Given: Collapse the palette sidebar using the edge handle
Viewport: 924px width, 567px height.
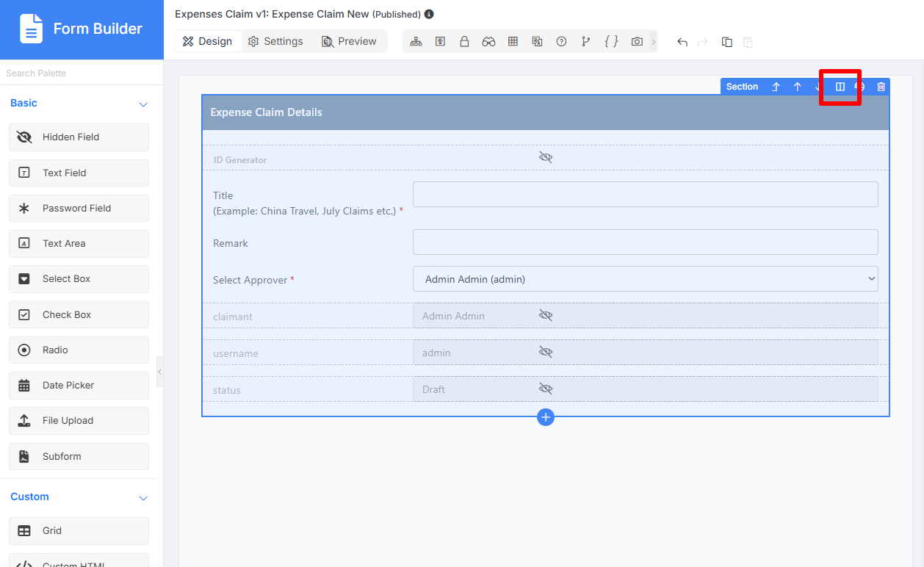Looking at the screenshot, I should [159, 372].
